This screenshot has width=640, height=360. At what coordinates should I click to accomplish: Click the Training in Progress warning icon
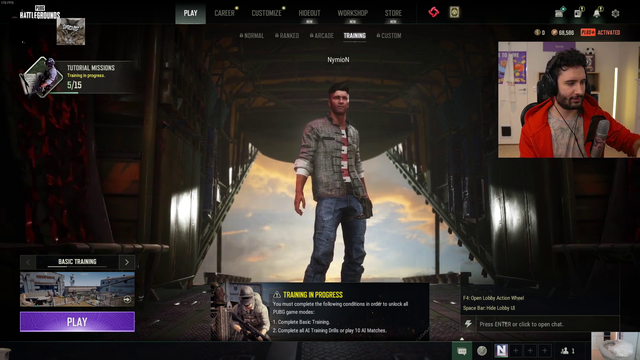tap(277, 295)
